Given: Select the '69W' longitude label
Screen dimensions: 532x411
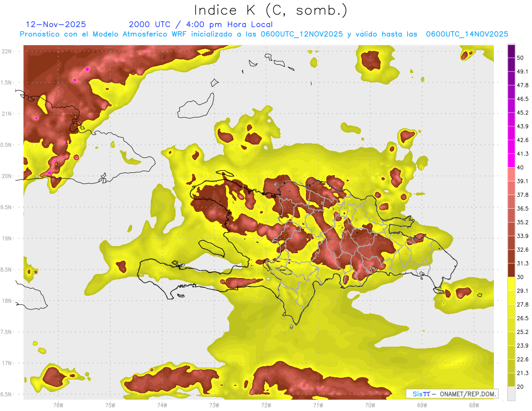Looking at the screenshot, I should click(422, 405).
